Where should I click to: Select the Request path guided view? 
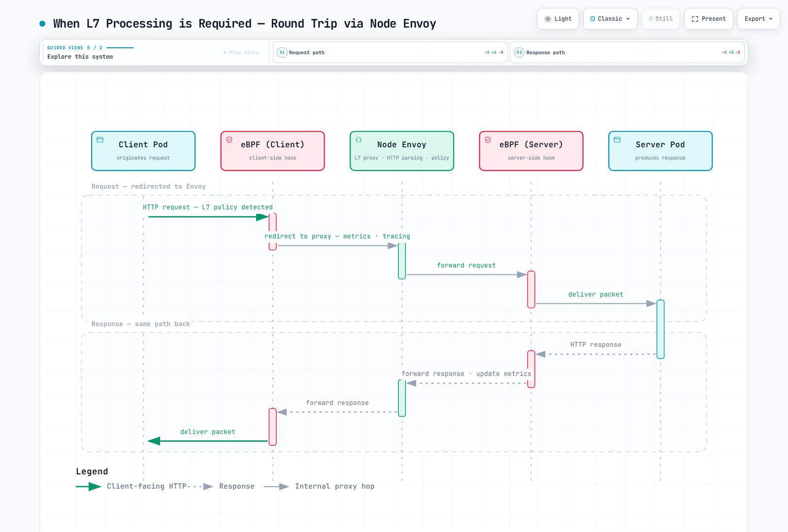390,52
